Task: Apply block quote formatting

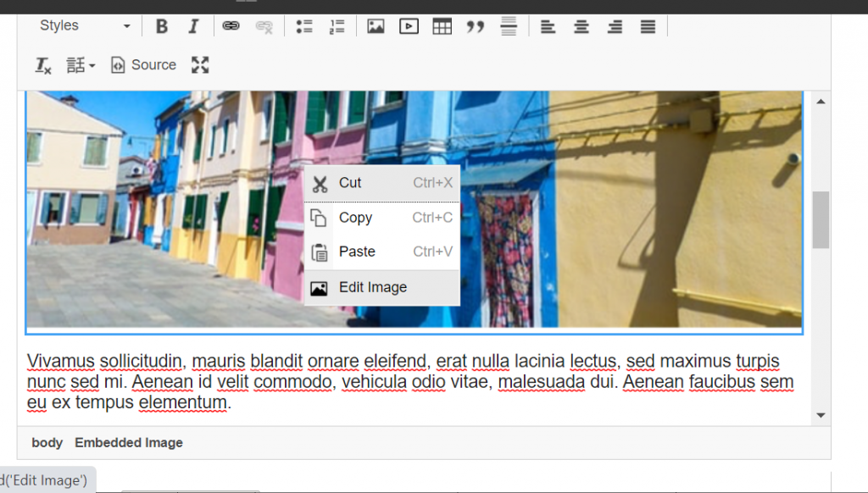Action: 476,26
